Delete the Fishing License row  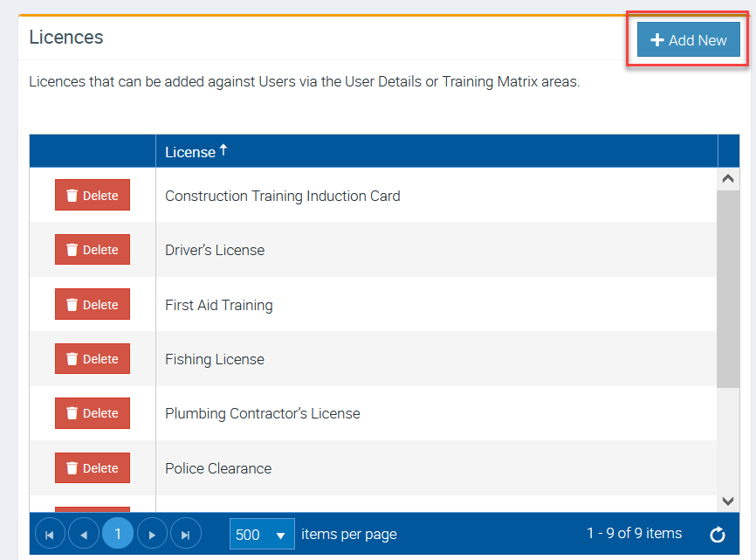(x=93, y=359)
